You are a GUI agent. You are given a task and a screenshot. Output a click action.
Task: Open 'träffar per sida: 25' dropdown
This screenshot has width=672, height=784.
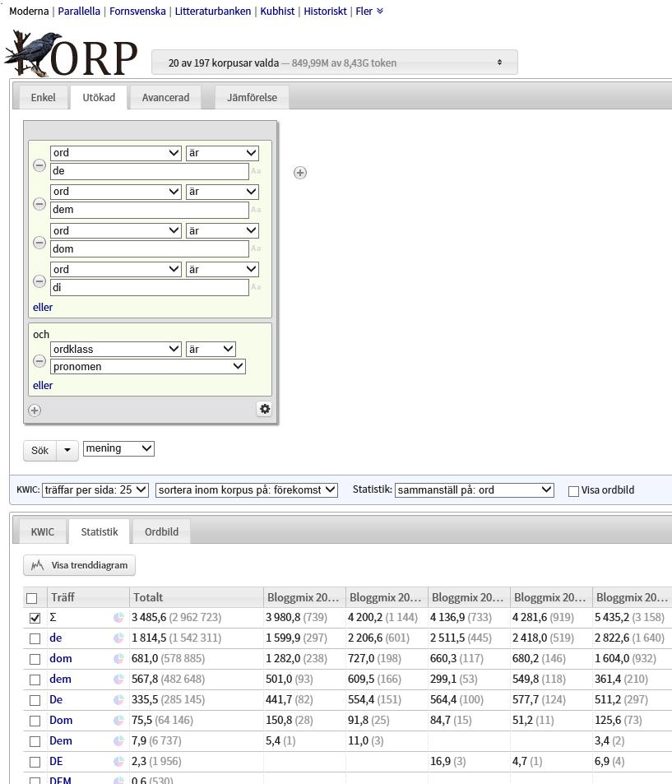(95, 489)
